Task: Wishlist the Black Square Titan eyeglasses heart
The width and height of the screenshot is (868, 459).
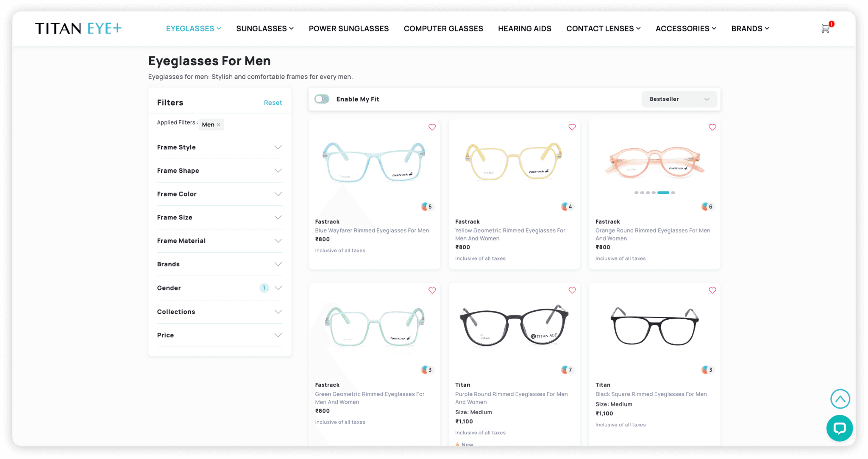Action: (712, 290)
